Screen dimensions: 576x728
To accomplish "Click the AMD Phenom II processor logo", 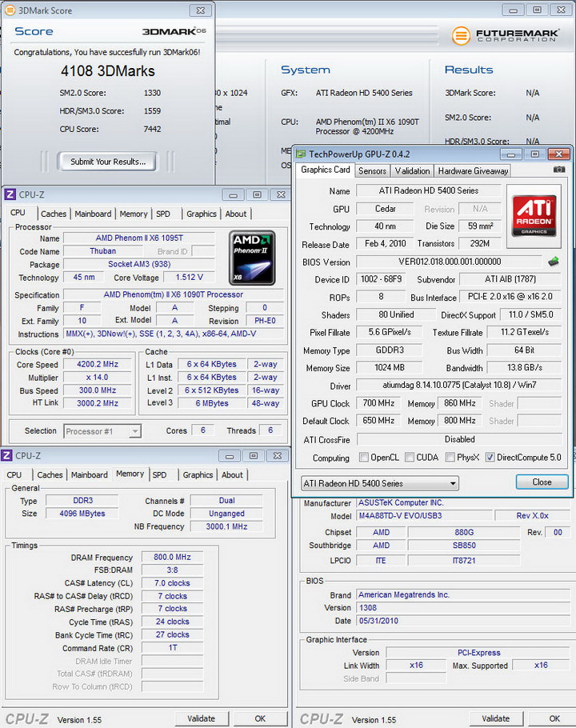I will point(252,258).
